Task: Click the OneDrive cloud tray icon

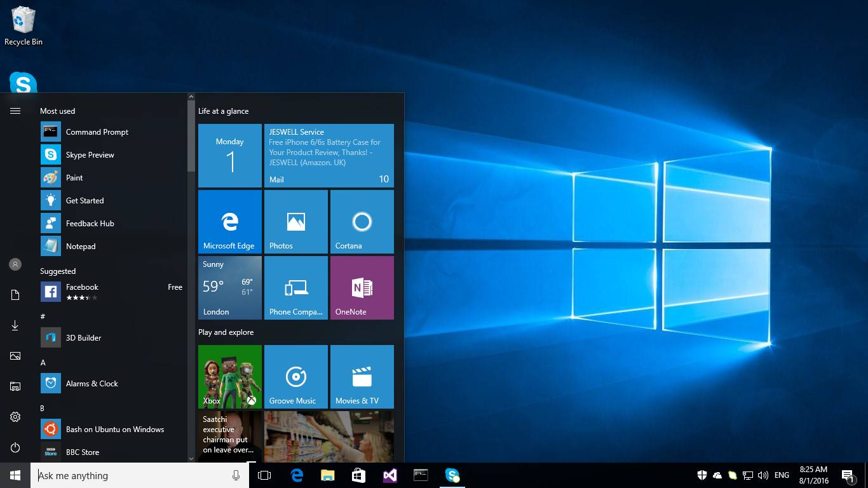Action: (717, 475)
